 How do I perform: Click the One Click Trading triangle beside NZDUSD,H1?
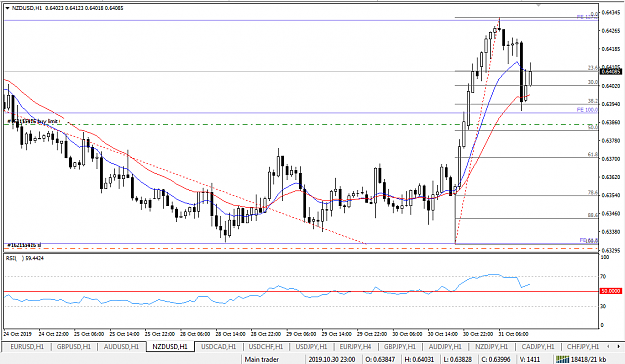click(8, 8)
